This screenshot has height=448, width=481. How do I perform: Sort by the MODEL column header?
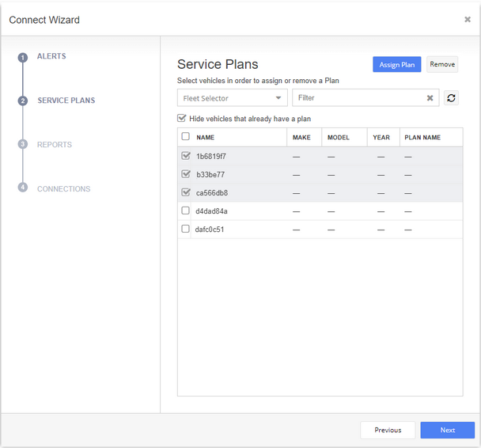pos(339,138)
